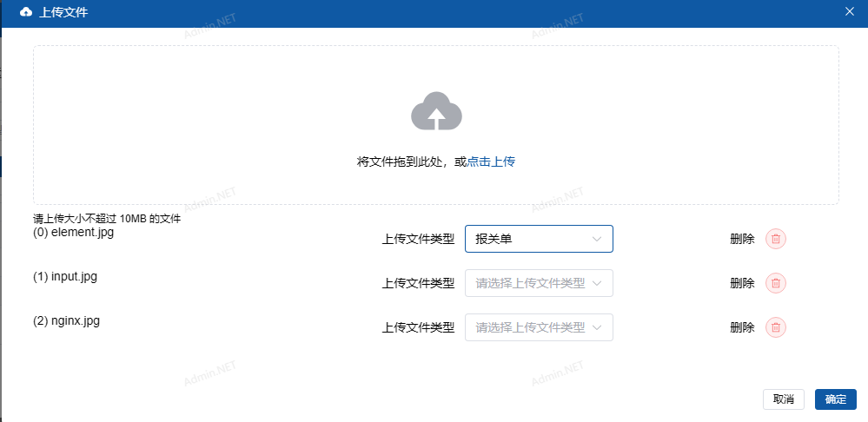Image resolution: width=868 pixels, height=422 pixels.
Task: Click the 删除 label for element.jpg
Action: (x=742, y=239)
